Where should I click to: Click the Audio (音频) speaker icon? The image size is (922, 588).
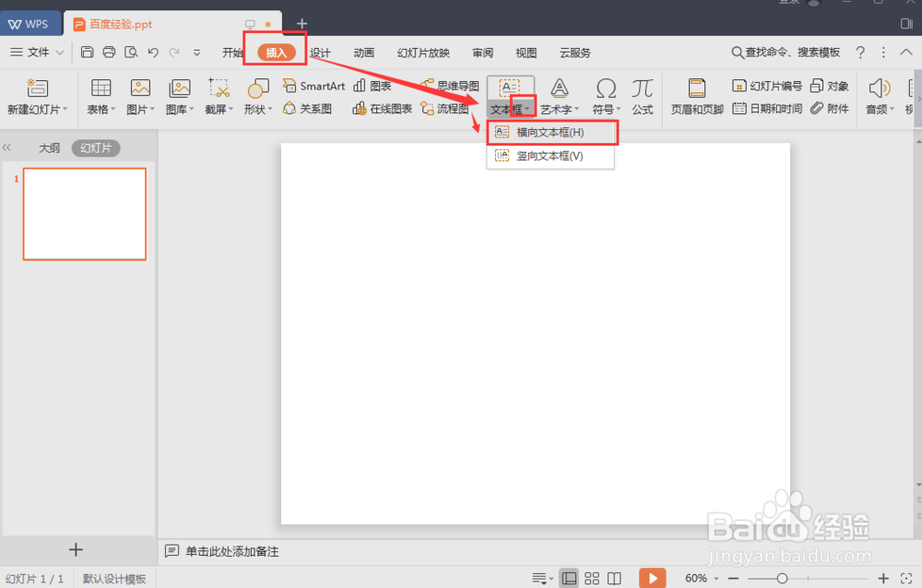click(x=879, y=88)
